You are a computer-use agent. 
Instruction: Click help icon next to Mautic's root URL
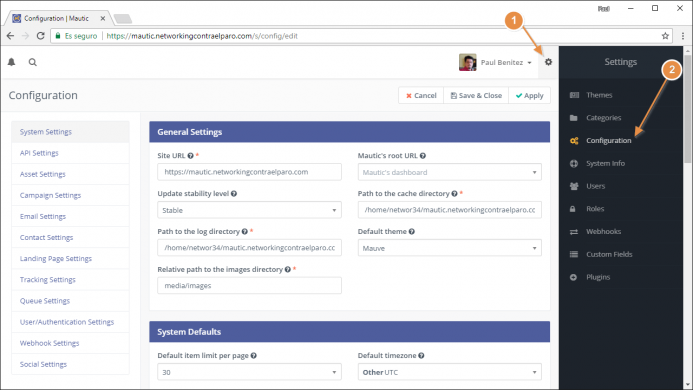pos(423,156)
